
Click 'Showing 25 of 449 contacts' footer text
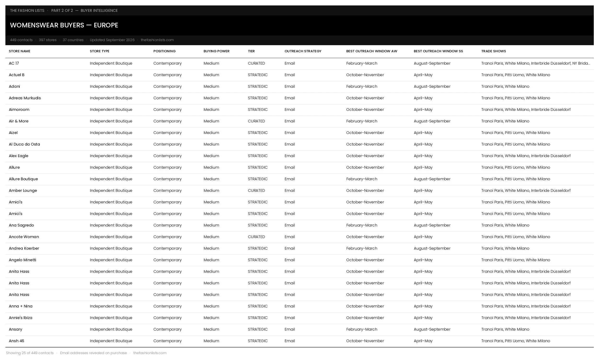pyautogui.click(x=30, y=353)
